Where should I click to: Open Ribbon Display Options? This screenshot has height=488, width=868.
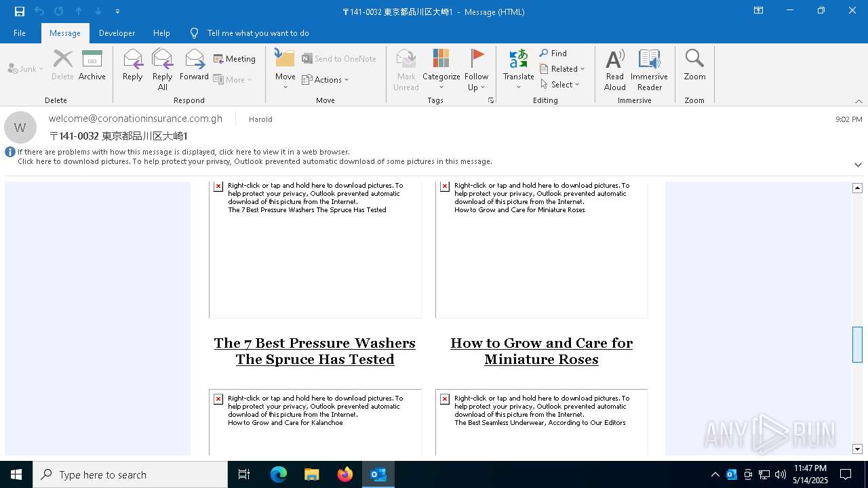click(759, 11)
